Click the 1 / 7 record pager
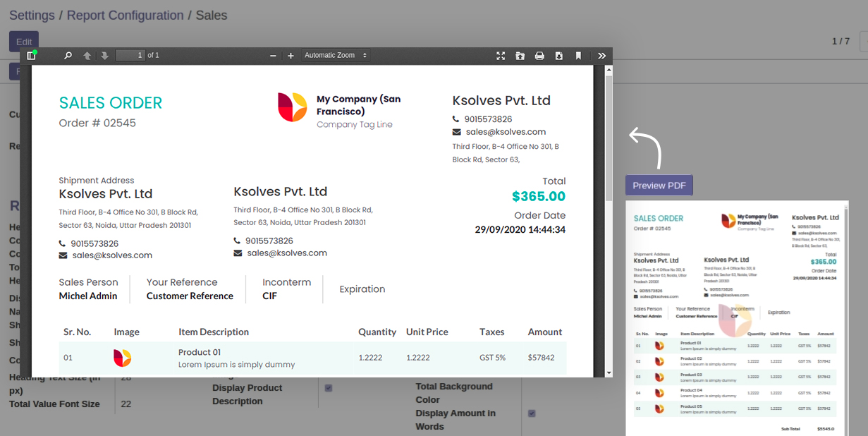868x436 pixels. 841,42
